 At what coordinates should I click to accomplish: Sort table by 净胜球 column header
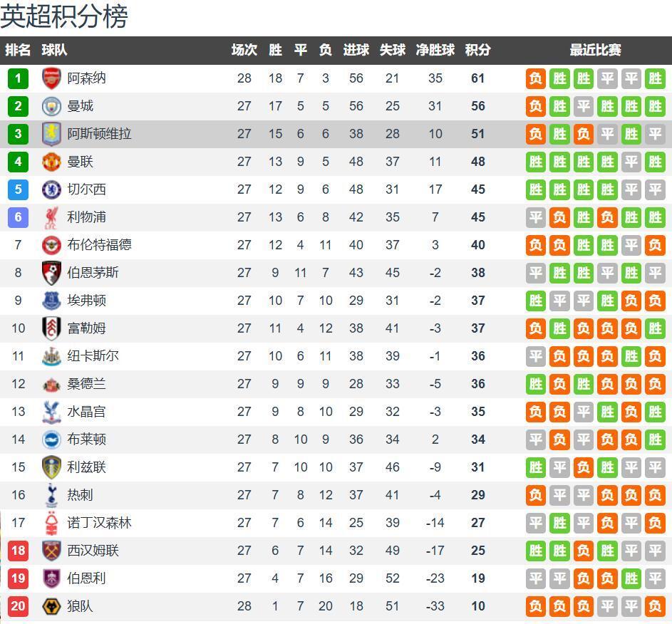[435, 50]
